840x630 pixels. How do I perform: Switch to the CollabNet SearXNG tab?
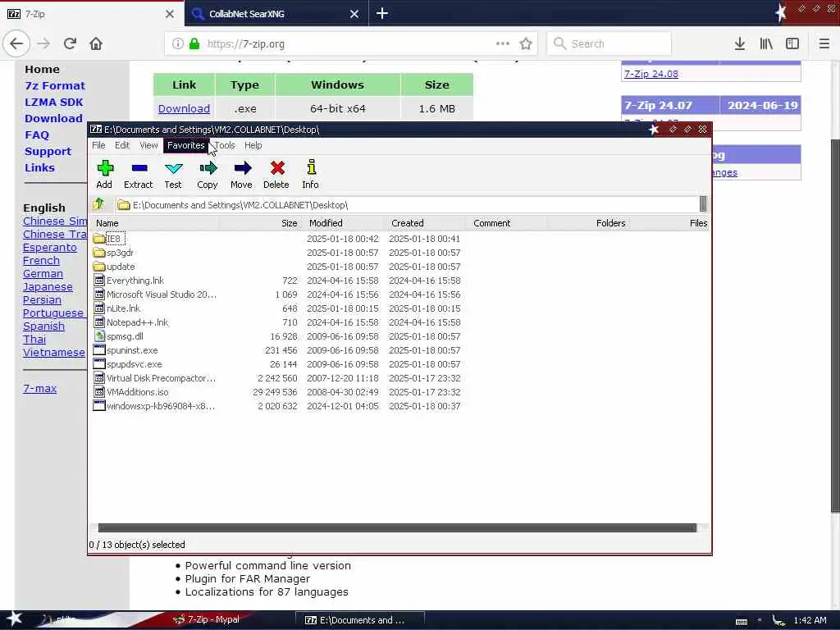click(x=276, y=13)
